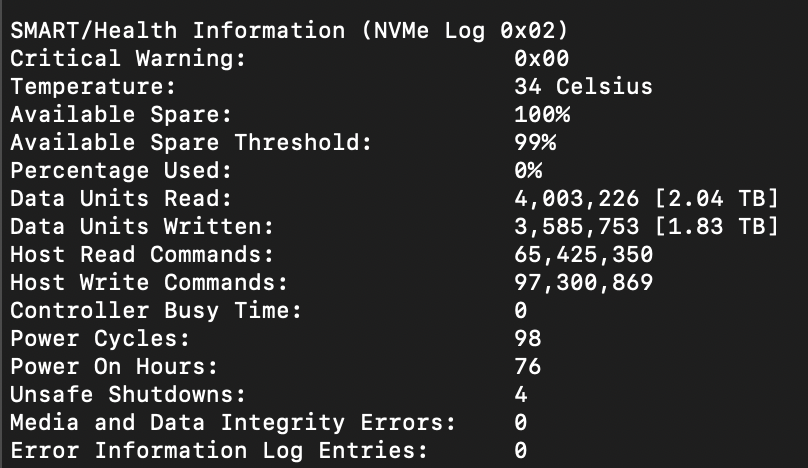Click the Percentage Used 0% value
Viewport: 808px width, 468px height.
click(x=528, y=170)
